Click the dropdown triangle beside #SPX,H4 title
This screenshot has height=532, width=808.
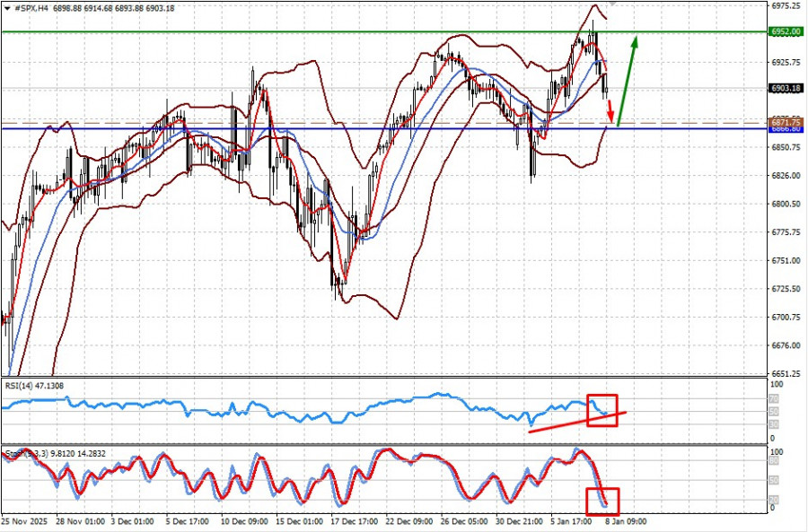[x=7, y=7]
